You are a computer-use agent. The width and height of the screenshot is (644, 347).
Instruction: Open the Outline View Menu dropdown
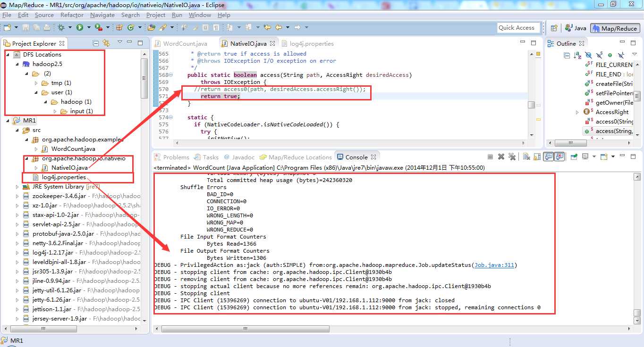tap(634, 54)
